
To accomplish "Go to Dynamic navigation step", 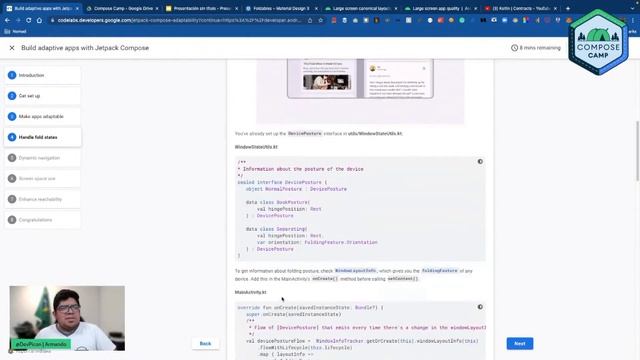I will click(43, 158).
